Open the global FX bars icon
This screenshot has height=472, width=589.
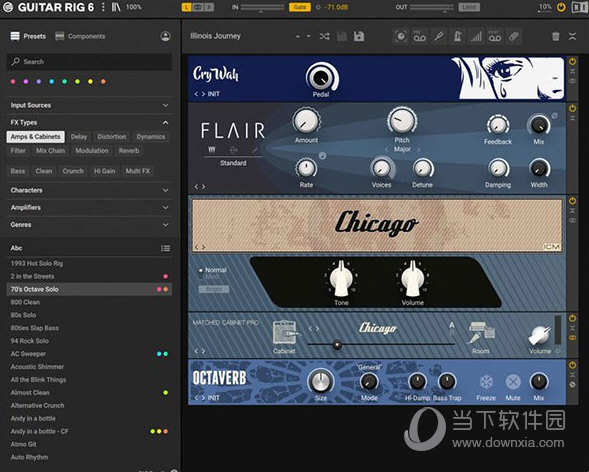476,37
